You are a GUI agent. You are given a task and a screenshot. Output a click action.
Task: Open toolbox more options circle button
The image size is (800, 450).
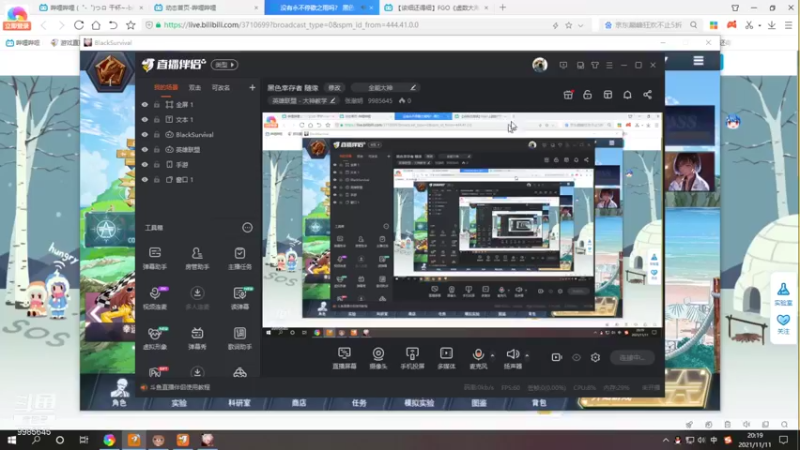[247, 228]
